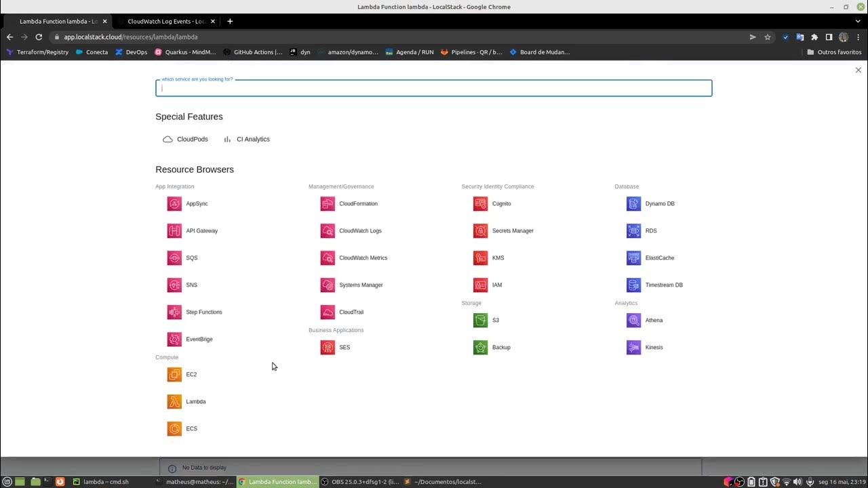This screenshot has height=488, width=868.
Task: Open the RDS database icon
Action: point(634,230)
